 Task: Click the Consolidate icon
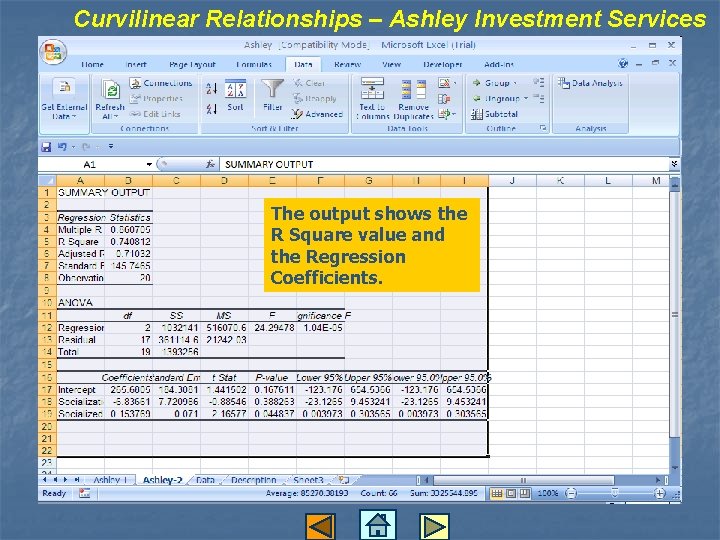[444, 99]
